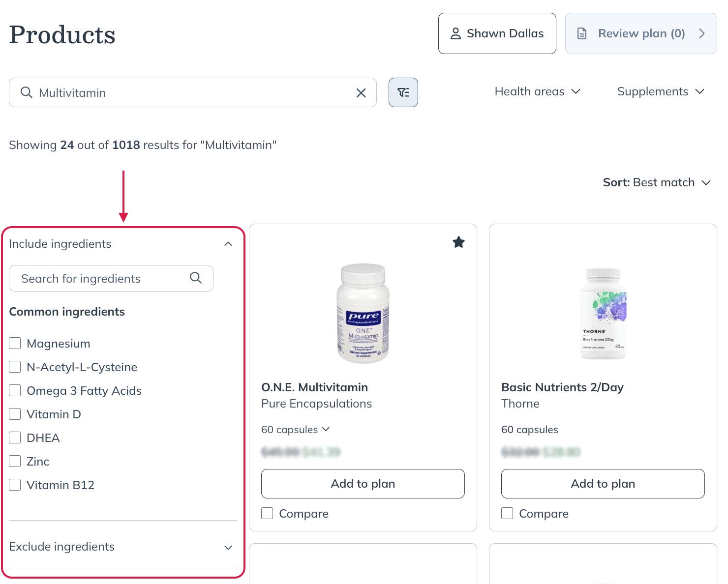Open the Health areas menu
Viewport: 728px width, 584px height.
click(537, 91)
